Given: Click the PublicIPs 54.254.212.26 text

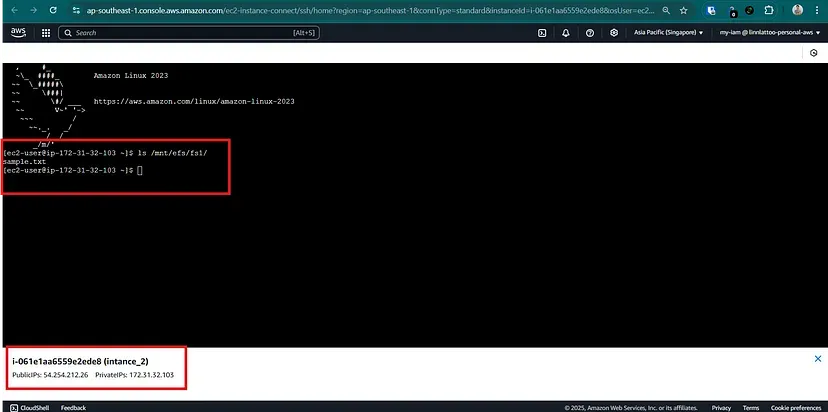Looking at the screenshot, I should click(x=50, y=375).
